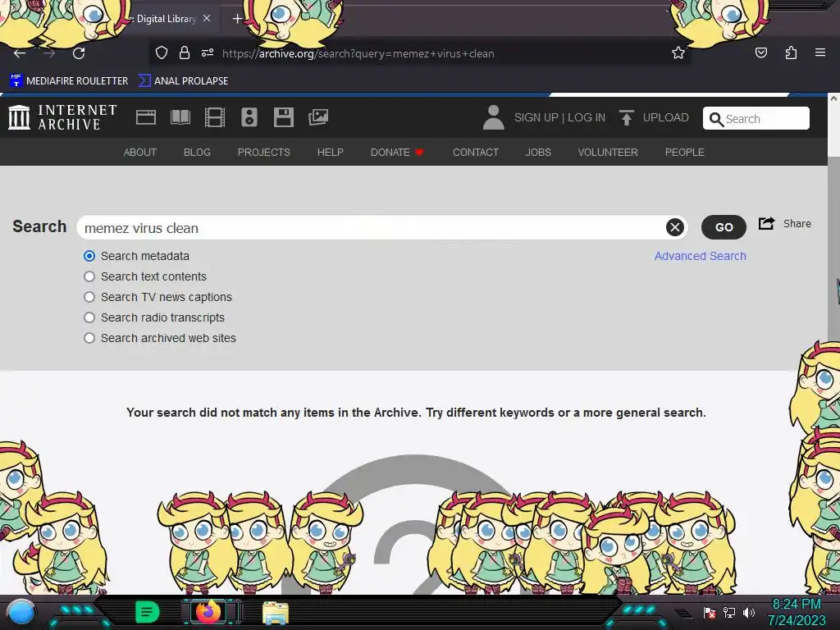Open the PEOPLE menu item

[685, 152]
